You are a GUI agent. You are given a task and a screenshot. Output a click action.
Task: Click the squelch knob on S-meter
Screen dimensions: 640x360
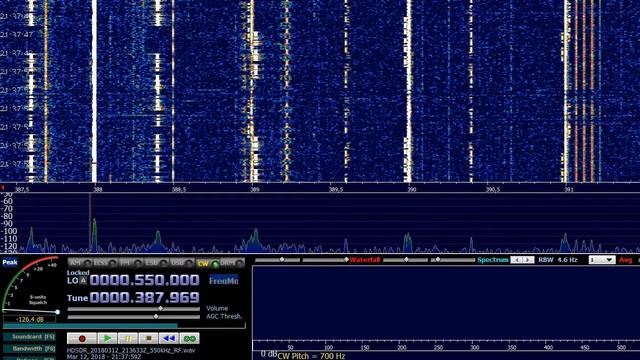coord(58,312)
